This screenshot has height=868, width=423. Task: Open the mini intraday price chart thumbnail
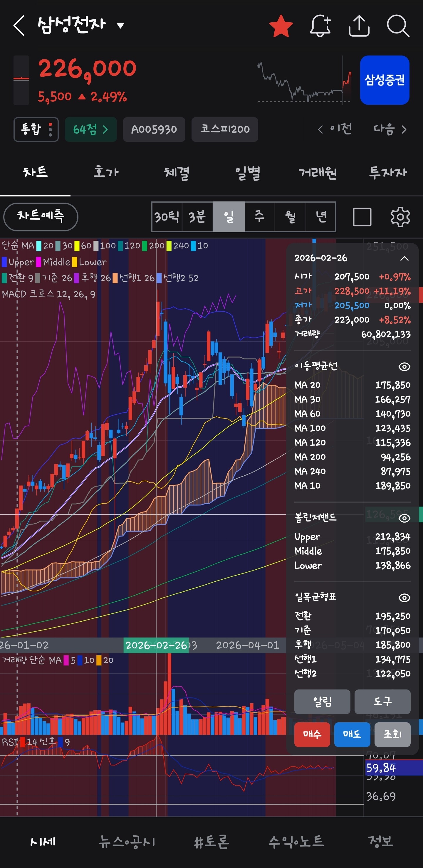point(304,80)
